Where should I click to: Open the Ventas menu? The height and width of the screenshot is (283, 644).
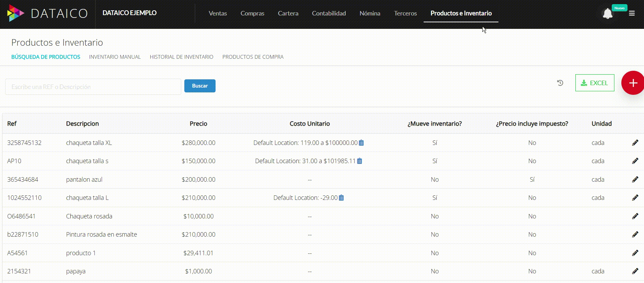[218, 13]
